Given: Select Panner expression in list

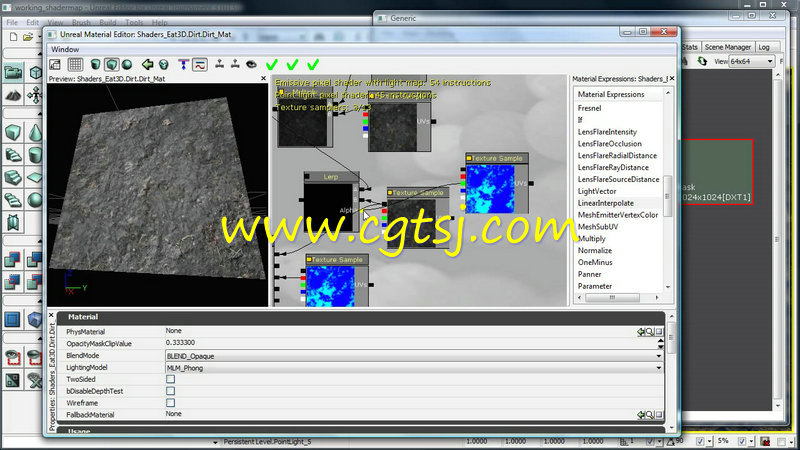Looking at the screenshot, I should click(589, 274).
